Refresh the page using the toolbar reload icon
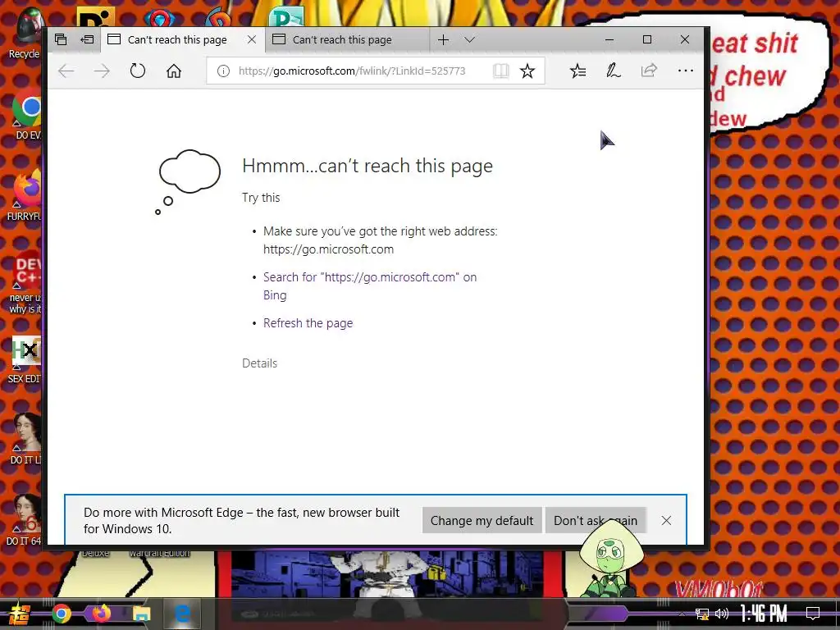Image resolution: width=840 pixels, height=630 pixels. point(138,71)
